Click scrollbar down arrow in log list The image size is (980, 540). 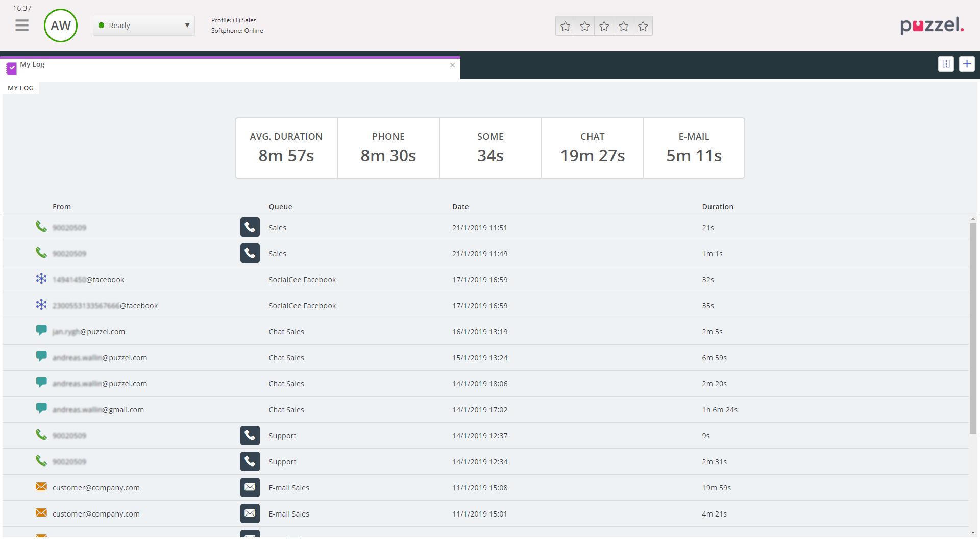(973, 533)
